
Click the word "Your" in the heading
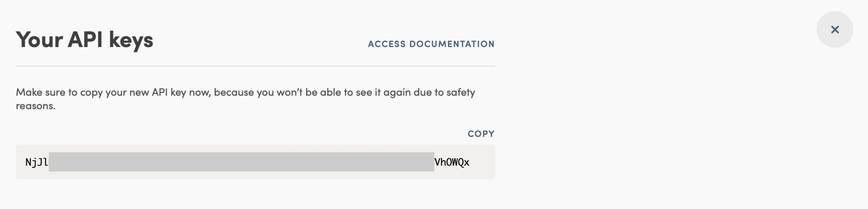click(x=39, y=39)
